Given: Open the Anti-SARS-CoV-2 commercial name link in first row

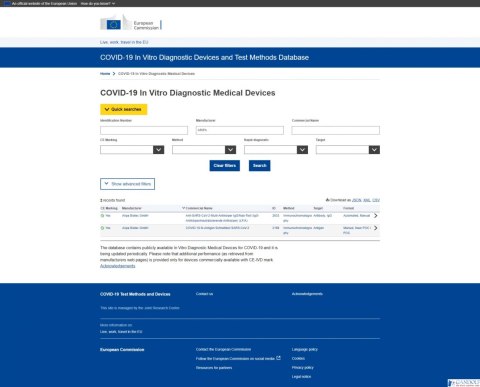Looking at the screenshot, I should click(222, 218).
